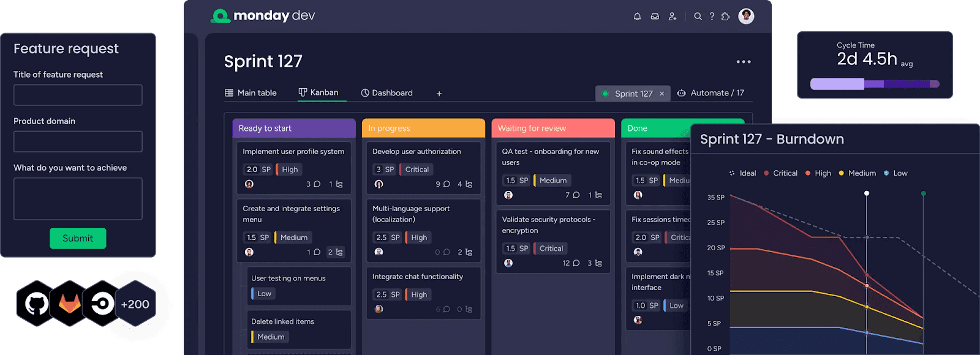
Task: Switch to the Dashboard tab
Action: click(386, 93)
